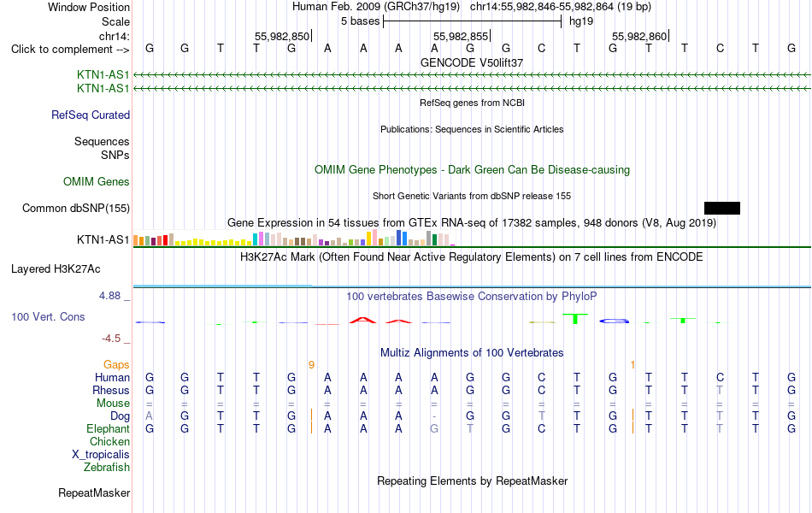The image size is (812, 513).
Task: Click '100 vertebrates Basewise Conservation by PhyloP' title
Action: click(x=472, y=297)
